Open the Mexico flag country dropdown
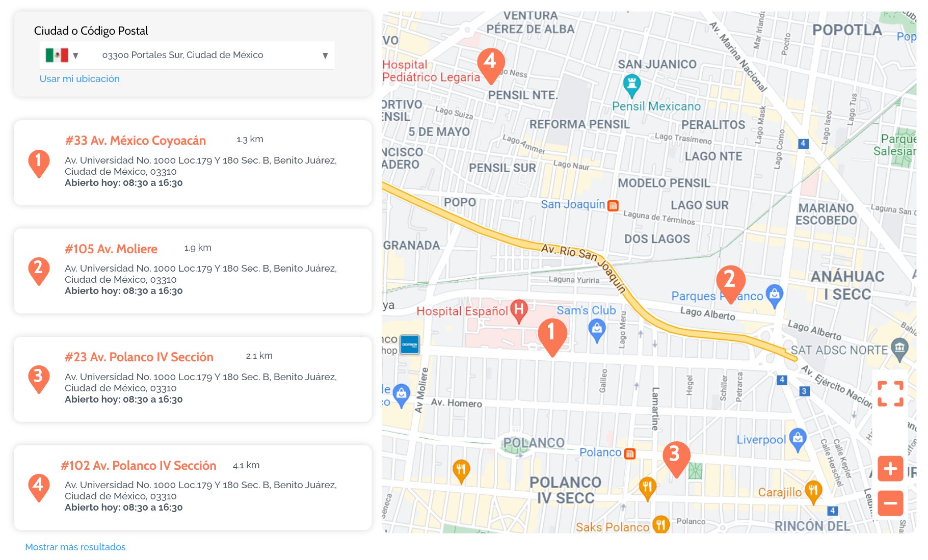The width and height of the screenshot is (928, 560). coord(61,55)
